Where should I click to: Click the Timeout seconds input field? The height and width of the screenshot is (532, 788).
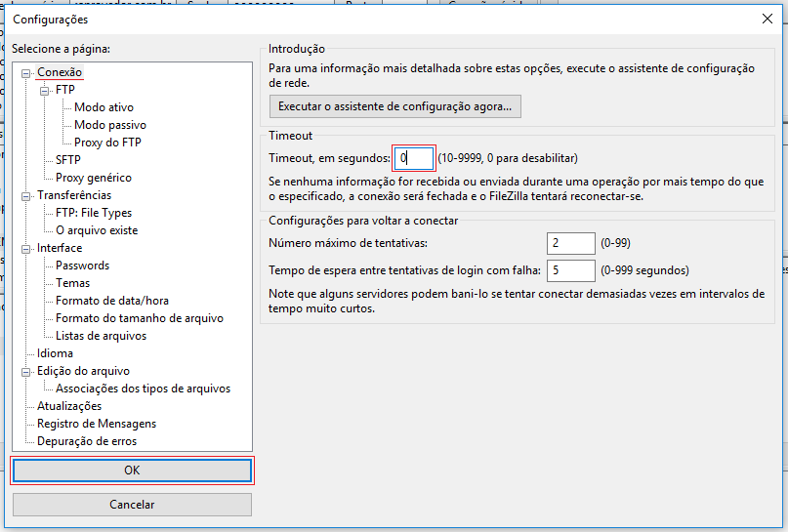coord(413,158)
